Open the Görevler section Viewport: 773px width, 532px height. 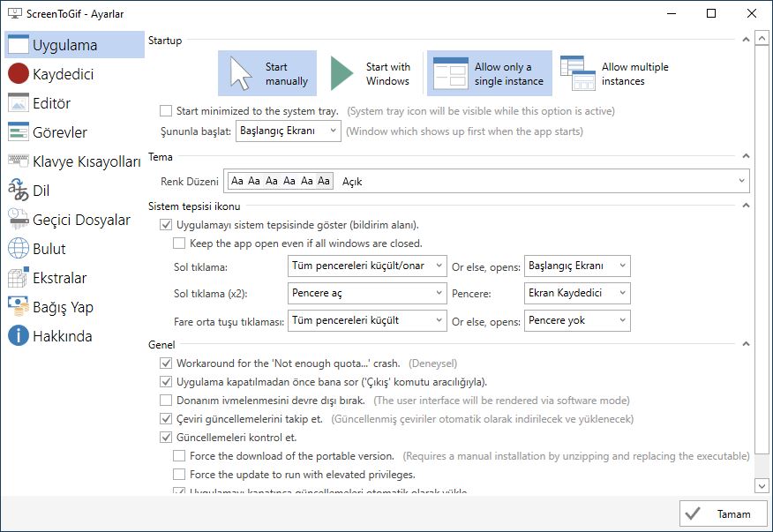tap(74, 131)
